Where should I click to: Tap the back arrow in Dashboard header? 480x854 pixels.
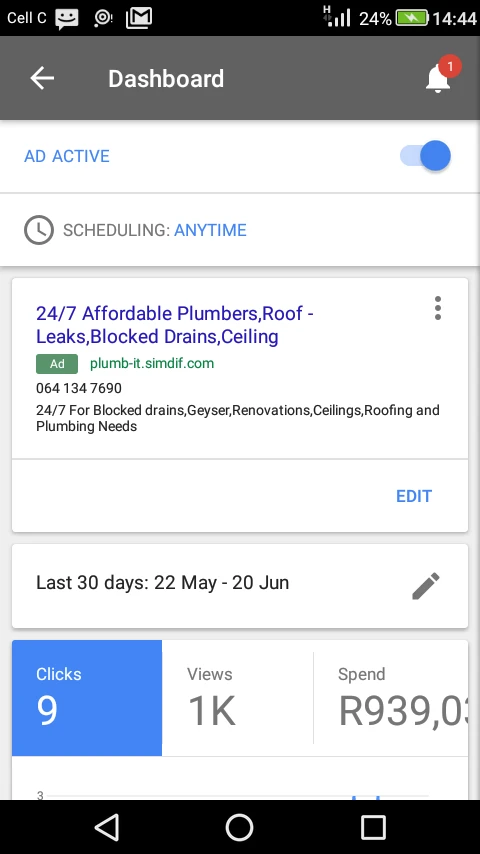point(42,78)
